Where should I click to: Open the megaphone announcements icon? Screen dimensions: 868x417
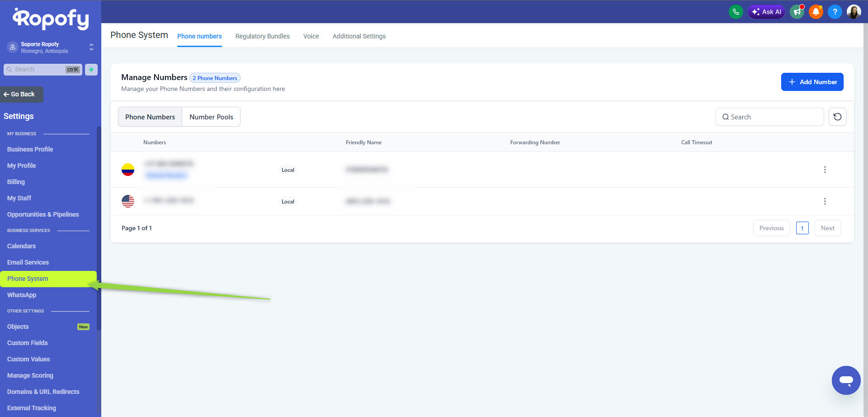coord(797,12)
